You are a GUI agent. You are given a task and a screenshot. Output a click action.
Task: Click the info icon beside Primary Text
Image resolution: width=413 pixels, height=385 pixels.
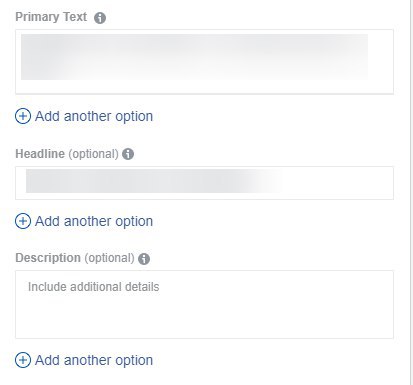100,18
